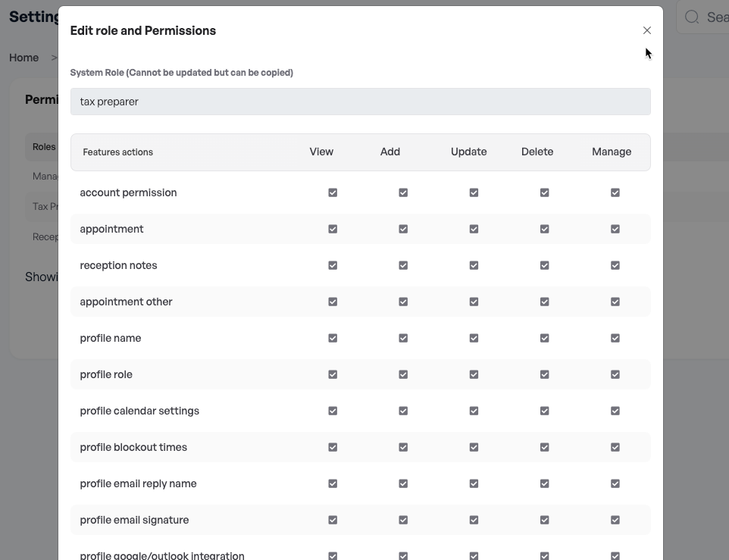Toggle Add for profile email signature
This screenshot has width=729, height=560.
(x=403, y=520)
